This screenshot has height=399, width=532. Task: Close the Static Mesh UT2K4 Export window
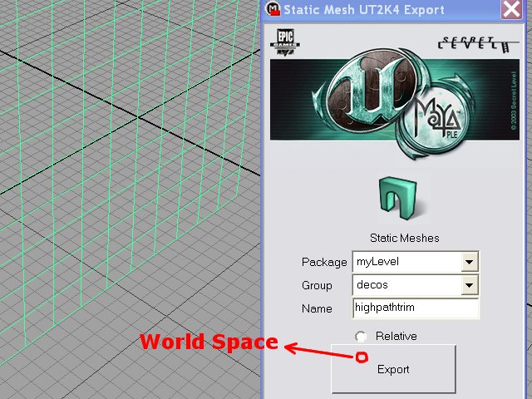[511, 10]
